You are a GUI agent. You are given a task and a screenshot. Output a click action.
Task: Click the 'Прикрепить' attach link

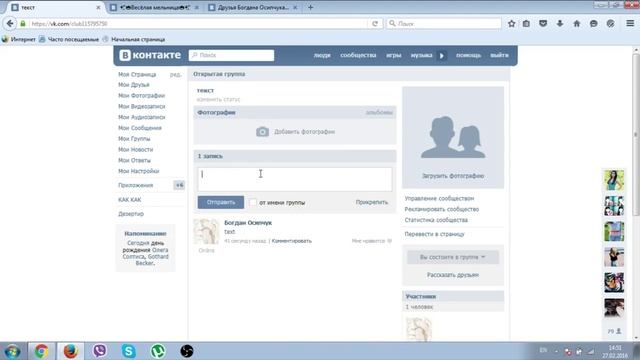coord(371,202)
